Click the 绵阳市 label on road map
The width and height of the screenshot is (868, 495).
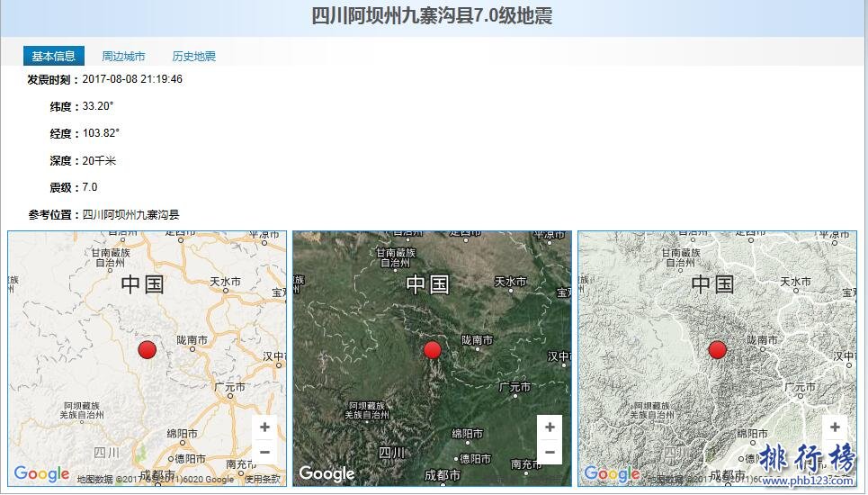182,434
